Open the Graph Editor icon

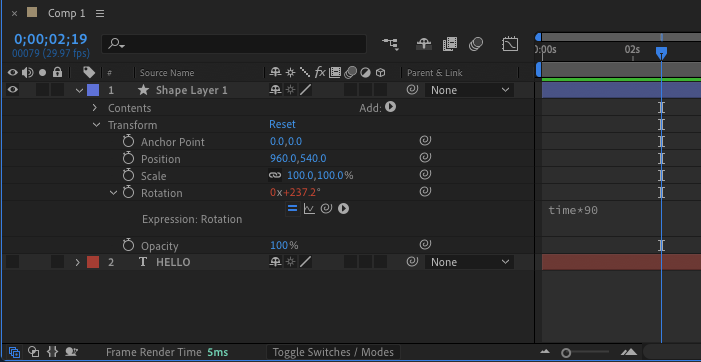pyautogui.click(x=510, y=44)
